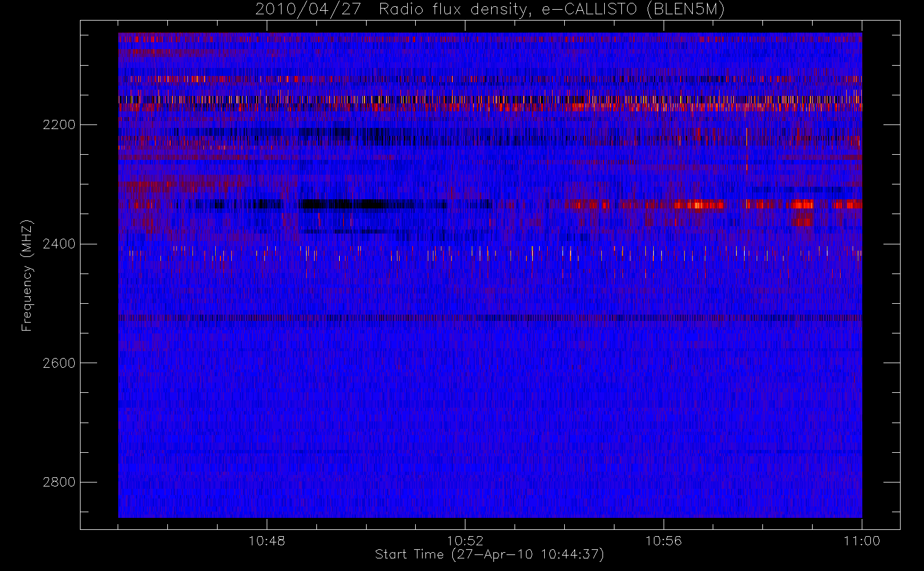Image resolution: width=924 pixels, height=571 pixels.
Task: Click the 10:52 time tick label
Action: point(465,541)
